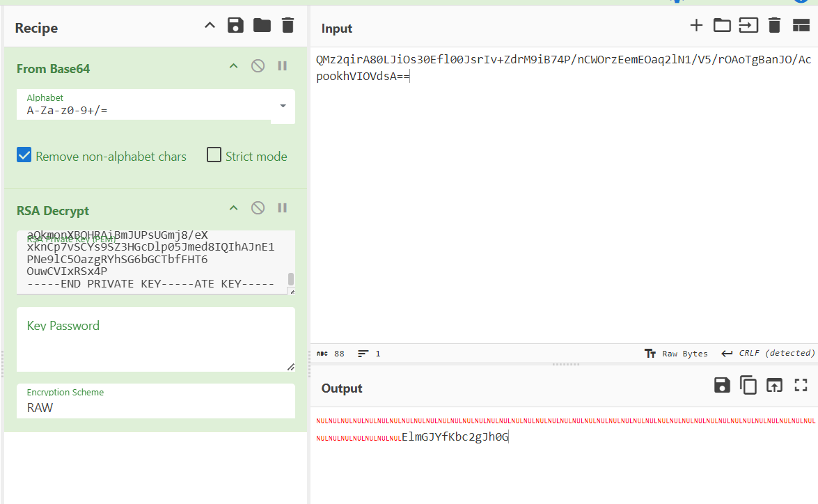Viewport: 818px width, 504px height.
Task: Save output to file icon
Action: point(722,386)
